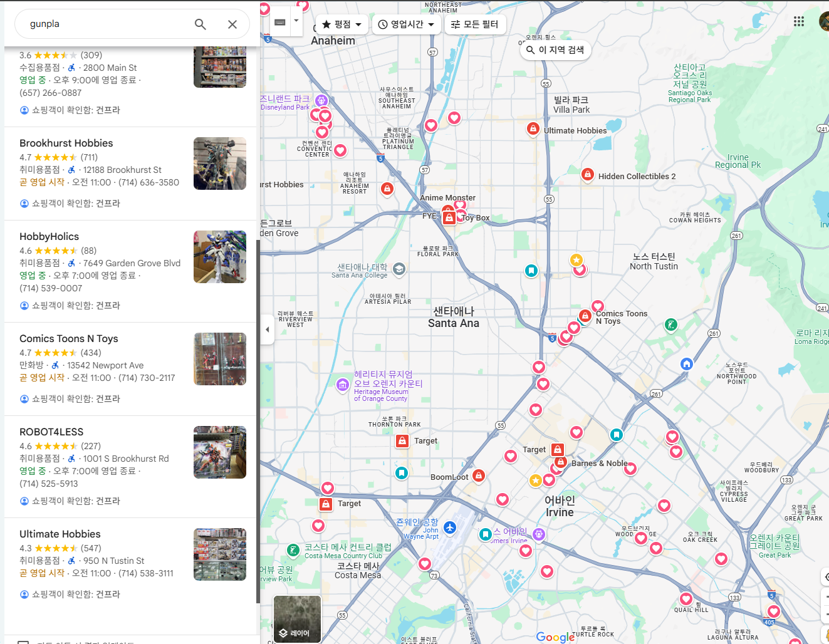This screenshot has width=829, height=644.
Task: Click address 950 N Tustin St
Action: tap(113, 561)
